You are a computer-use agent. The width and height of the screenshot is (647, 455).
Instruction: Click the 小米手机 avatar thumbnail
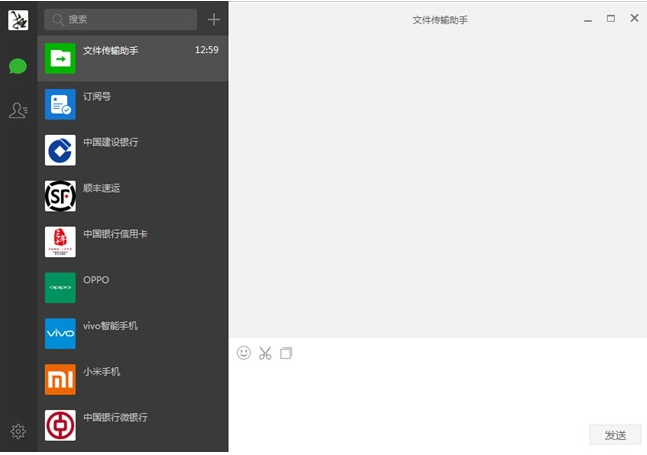60,379
